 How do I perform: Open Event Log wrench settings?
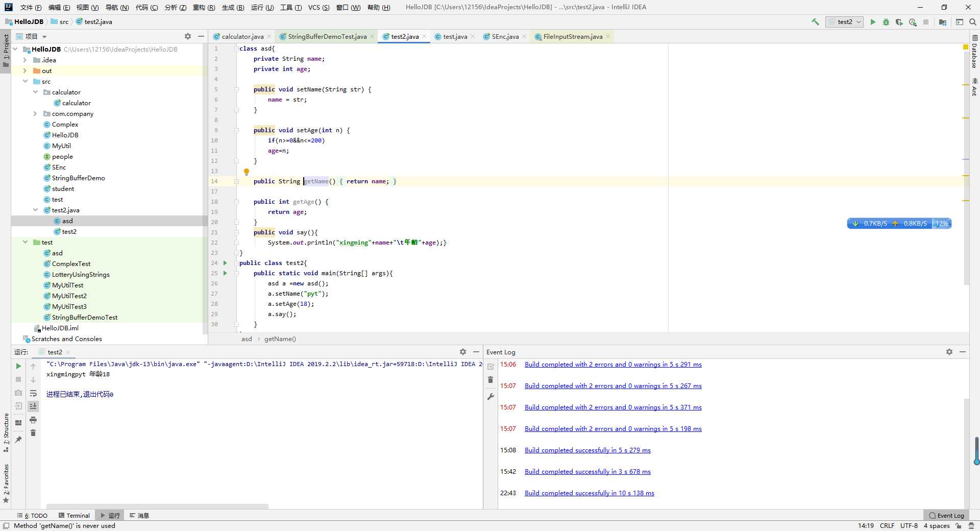(491, 396)
